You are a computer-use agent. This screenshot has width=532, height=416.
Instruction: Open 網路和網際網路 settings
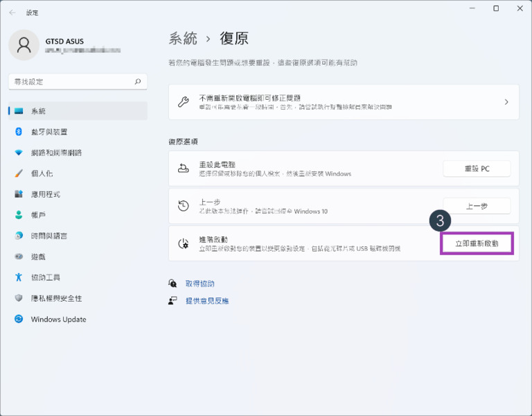click(78, 153)
